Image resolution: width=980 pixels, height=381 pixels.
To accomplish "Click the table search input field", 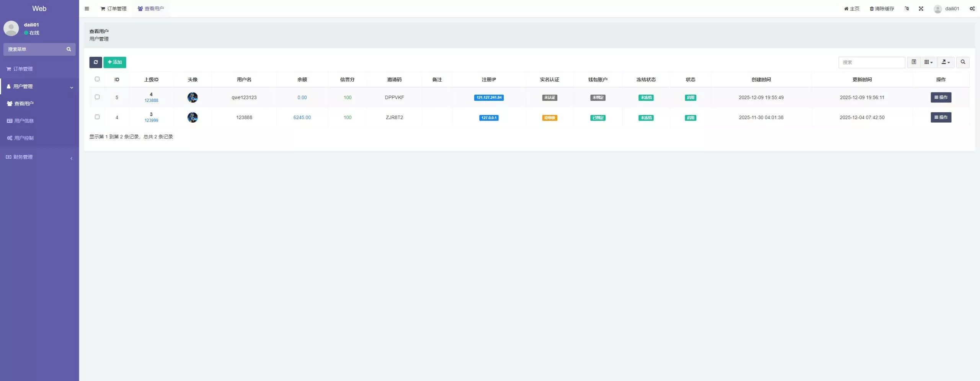I will click(x=871, y=62).
